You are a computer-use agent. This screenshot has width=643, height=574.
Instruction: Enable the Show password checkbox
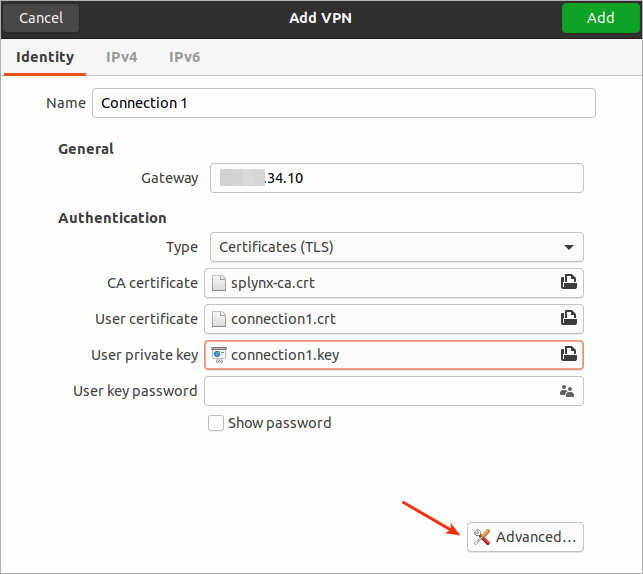[216, 423]
